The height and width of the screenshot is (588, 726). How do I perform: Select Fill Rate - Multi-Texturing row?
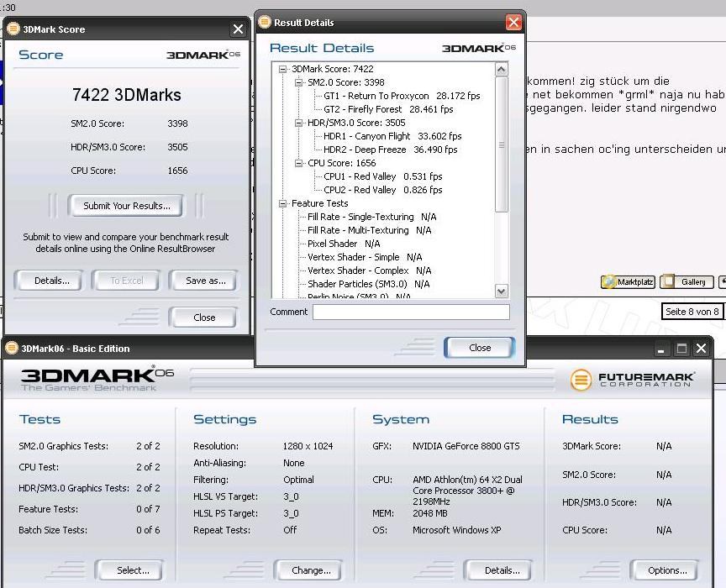coord(370,230)
